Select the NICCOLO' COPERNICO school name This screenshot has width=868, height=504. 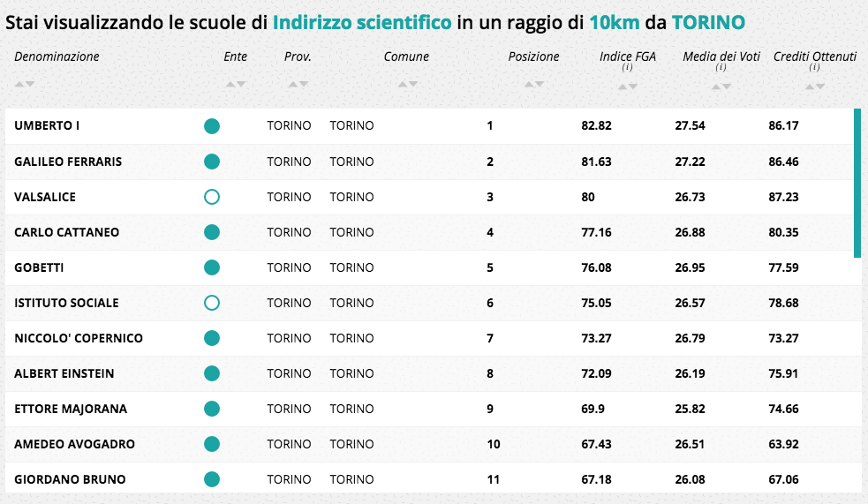tap(79, 338)
